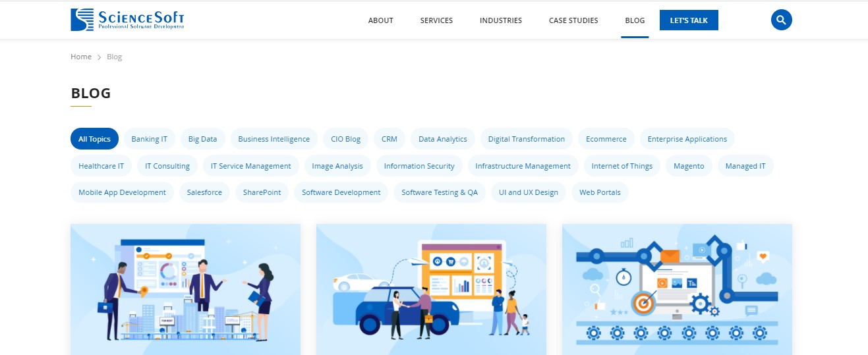Viewport: 868px width, 355px height.
Task: Click the ScienceSoft logo
Action: click(128, 20)
